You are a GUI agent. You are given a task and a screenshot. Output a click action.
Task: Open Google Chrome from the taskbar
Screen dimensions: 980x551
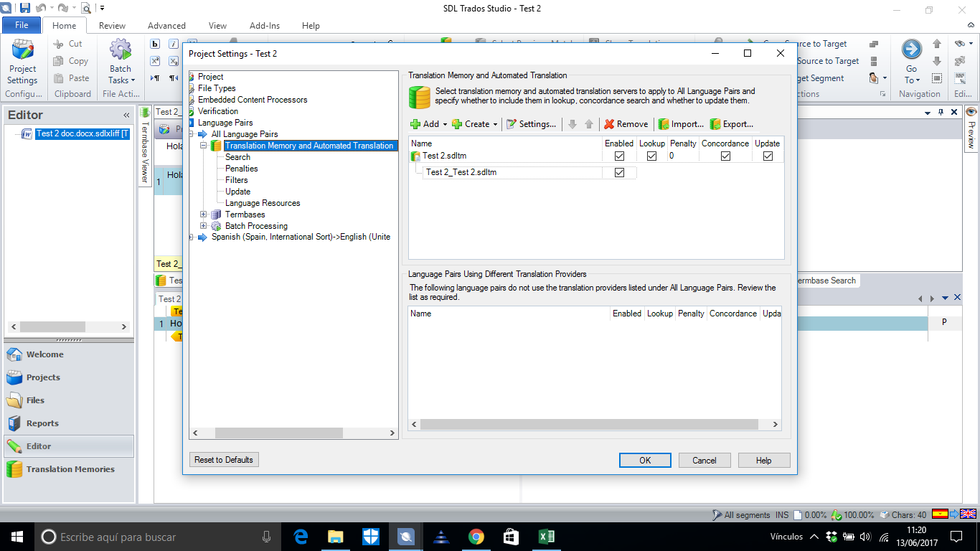(476, 537)
